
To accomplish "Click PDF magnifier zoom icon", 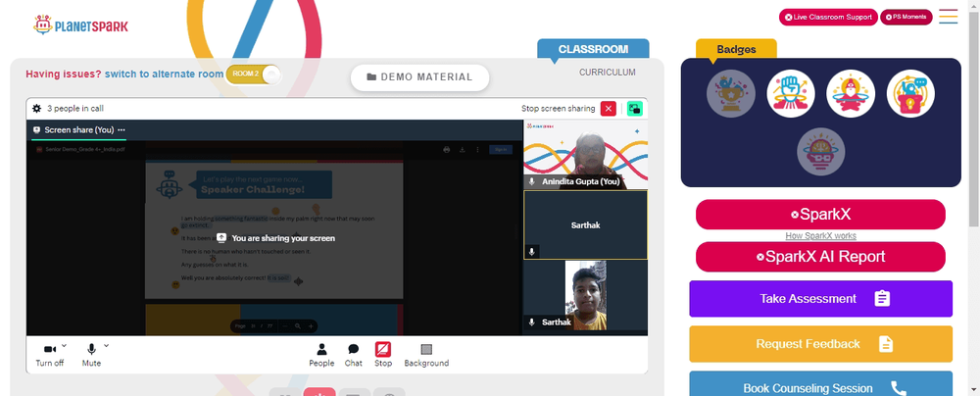I will pos(298,326).
